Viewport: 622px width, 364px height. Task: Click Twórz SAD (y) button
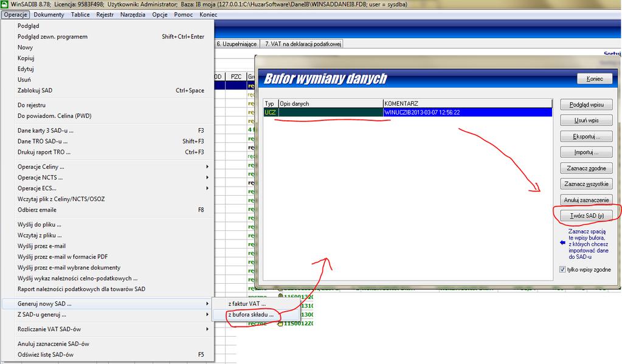(x=586, y=216)
